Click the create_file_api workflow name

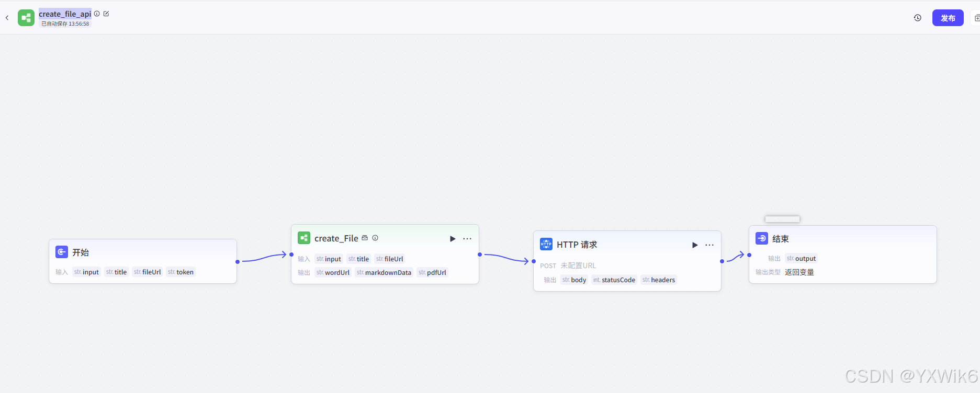point(65,14)
